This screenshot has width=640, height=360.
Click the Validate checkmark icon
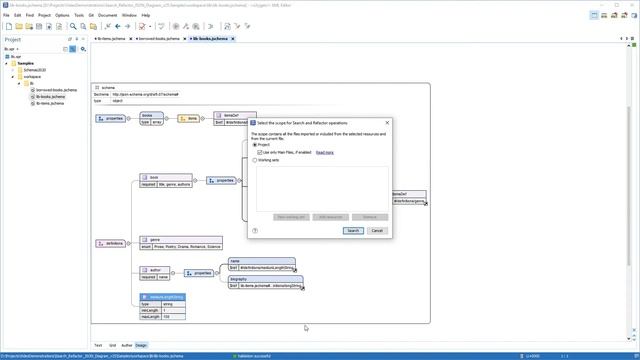pyautogui.click(x=142, y=26)
